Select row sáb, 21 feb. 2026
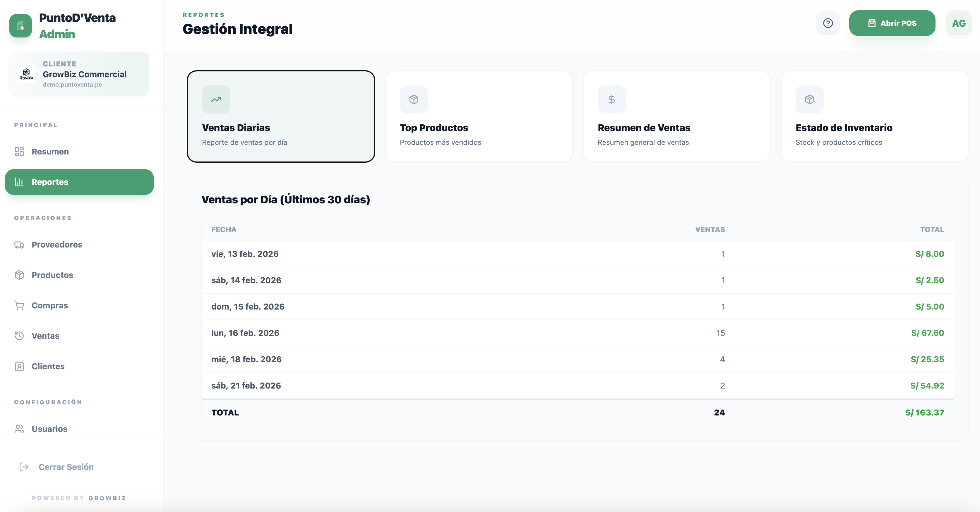980x512 pixels. [x=578, y=385]
